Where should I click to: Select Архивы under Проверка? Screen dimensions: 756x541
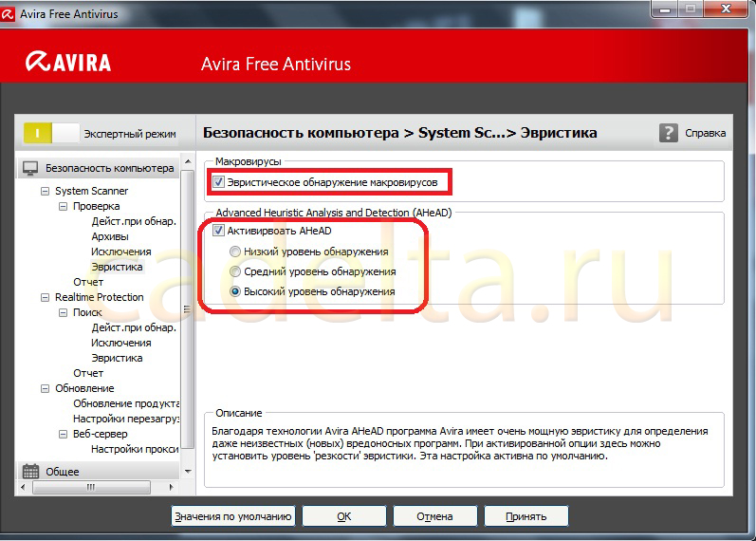click(110, 236)
